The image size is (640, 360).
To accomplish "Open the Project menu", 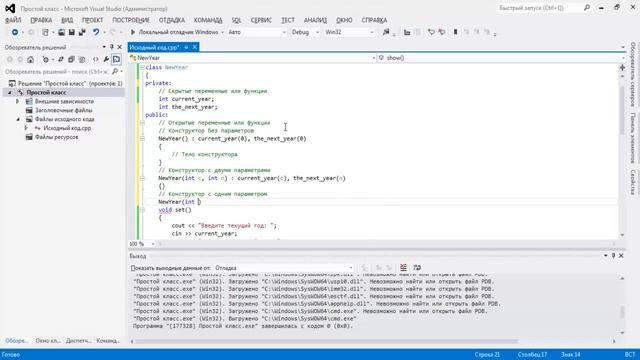I will pyautogui.click(x=92, y=20).
